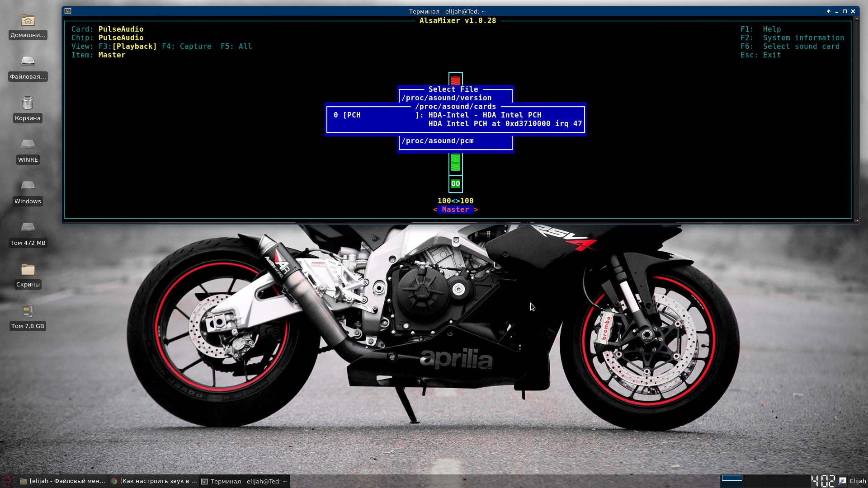Maximize the terminal window
The width and height of the screenshot is (868, 488).
tap(845, 11)
